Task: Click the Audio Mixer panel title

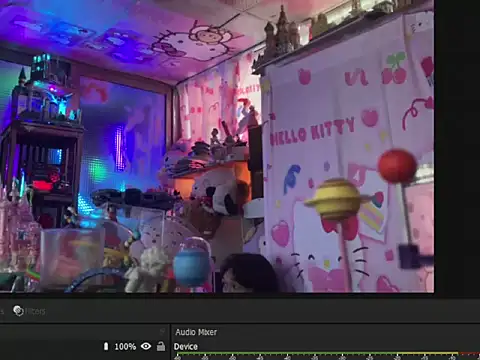Action: 196,332
